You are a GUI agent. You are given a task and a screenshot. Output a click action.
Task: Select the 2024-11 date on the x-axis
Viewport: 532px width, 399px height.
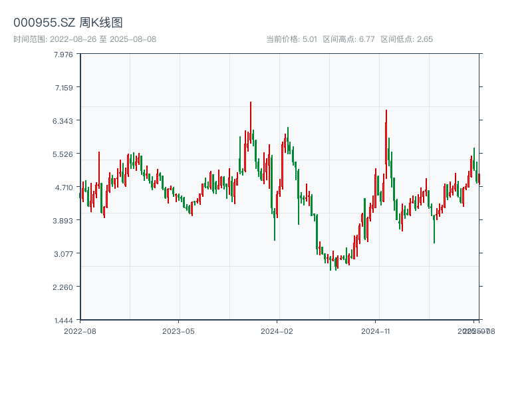click(x=375, y=331)
